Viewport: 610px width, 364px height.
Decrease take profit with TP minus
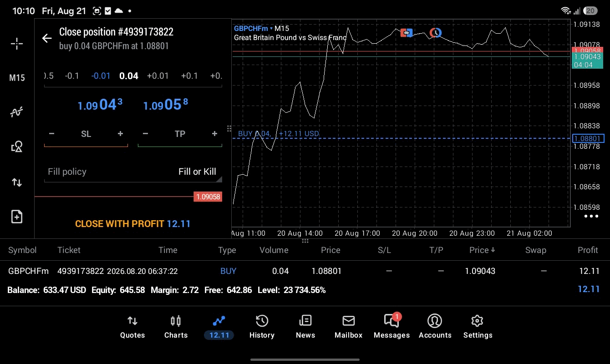pos(145,134)
